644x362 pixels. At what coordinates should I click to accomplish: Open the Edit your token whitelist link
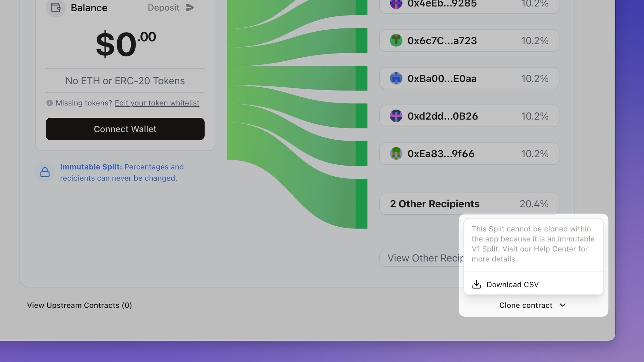point(157,103)
